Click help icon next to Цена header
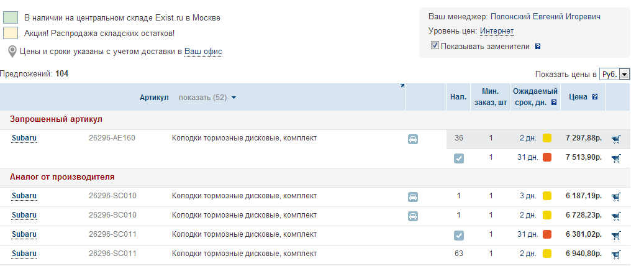Screen dimensions: 644x266 (595, 97)
